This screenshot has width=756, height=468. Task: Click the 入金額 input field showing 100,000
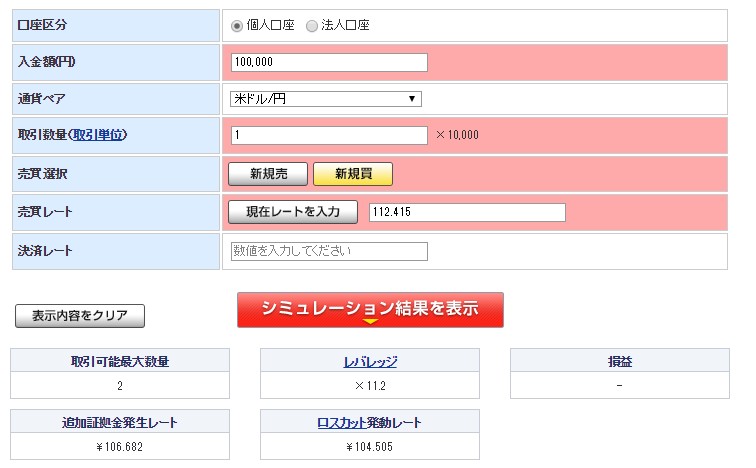point(328,62)
